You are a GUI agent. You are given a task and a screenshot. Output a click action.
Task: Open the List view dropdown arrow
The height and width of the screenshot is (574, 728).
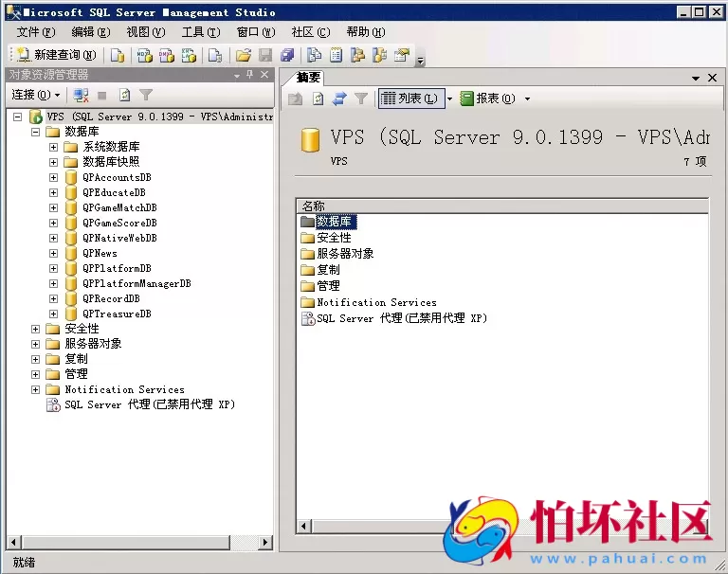coord(449,99)
